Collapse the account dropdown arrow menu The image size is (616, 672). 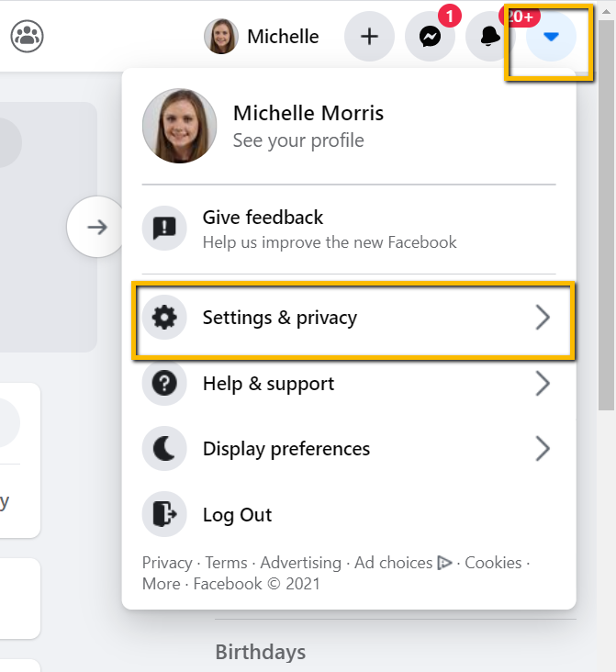point(551,37)
